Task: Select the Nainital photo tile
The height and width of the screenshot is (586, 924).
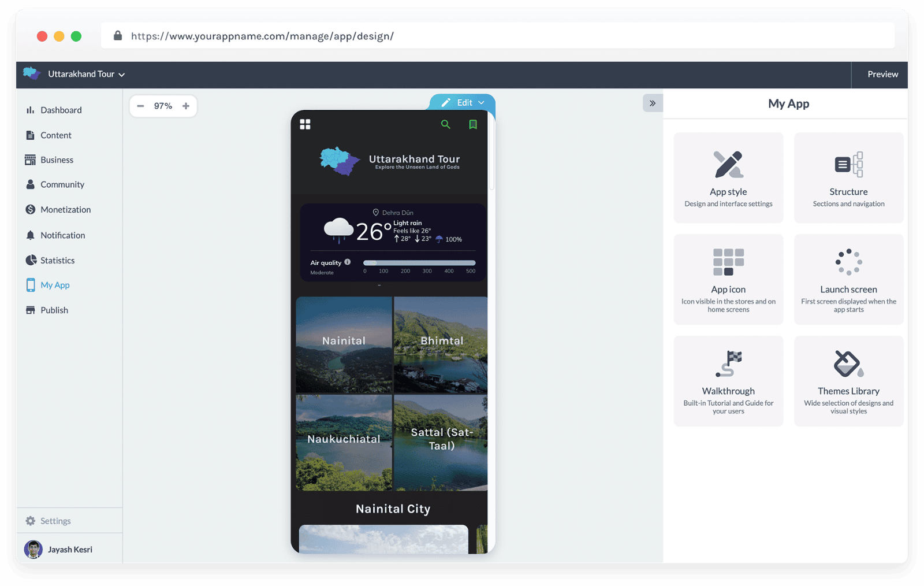Action: coord(344,344)
